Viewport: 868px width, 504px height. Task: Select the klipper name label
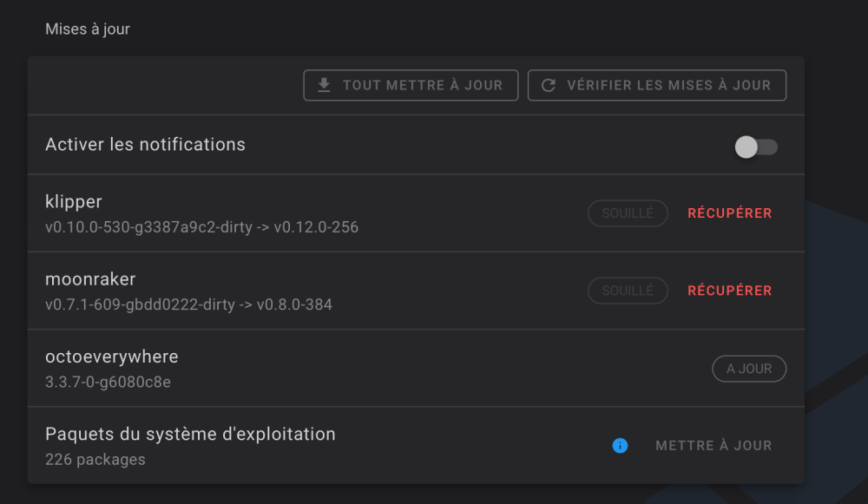74,201
